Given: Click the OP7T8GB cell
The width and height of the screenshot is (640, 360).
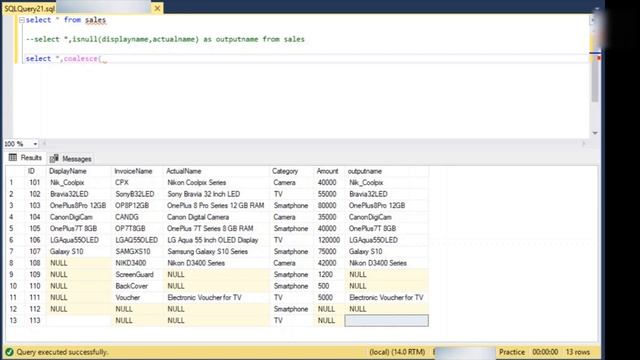Looking at the screenshot, I should 138,229.
